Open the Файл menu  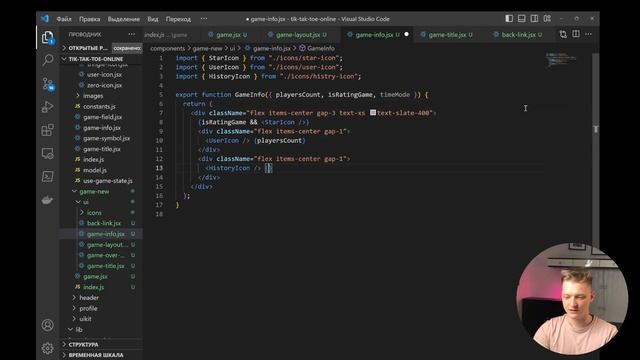[64, 19]
